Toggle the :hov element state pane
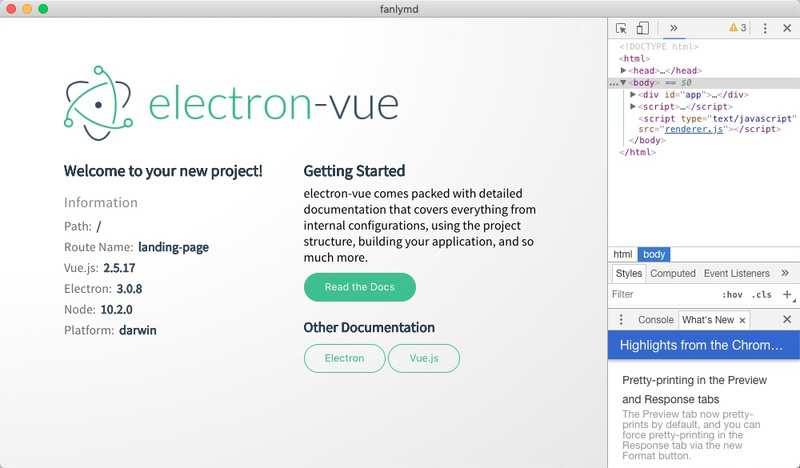Image resolution: width=800 pixels, height=468 pixels. 731,295
